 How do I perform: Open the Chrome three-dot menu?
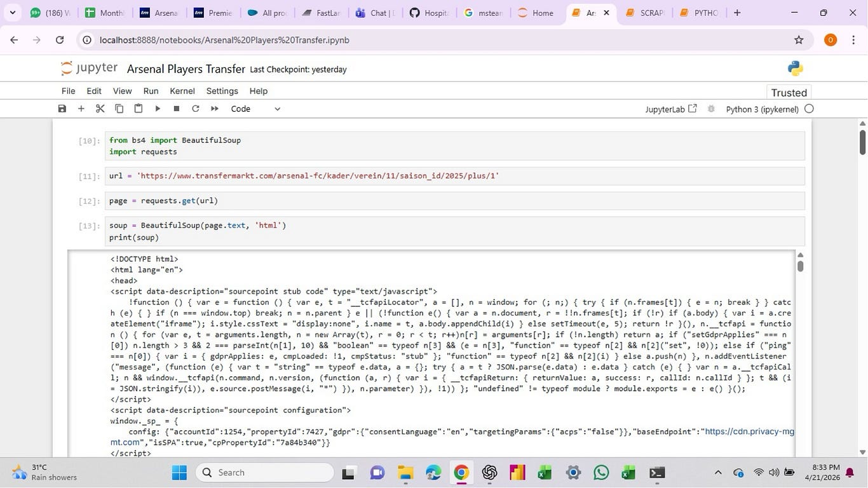pos(853,40)
